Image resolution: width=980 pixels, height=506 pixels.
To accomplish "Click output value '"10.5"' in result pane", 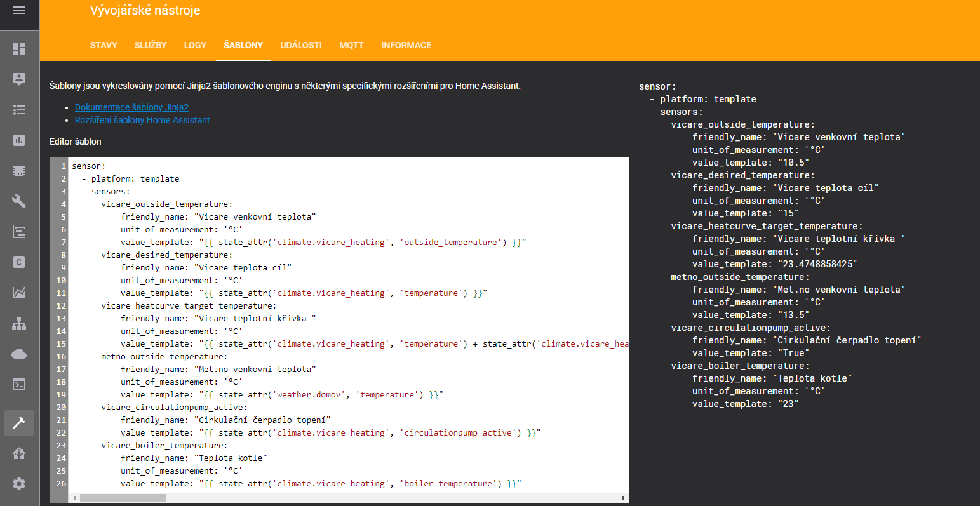I will (x=794, y=163).
